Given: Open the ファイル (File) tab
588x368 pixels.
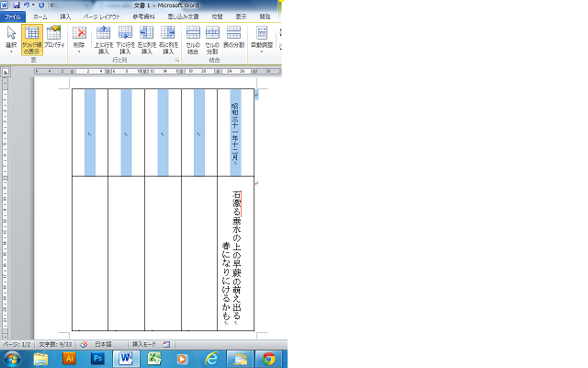Looking at the screenshot, I should point(13,17).
